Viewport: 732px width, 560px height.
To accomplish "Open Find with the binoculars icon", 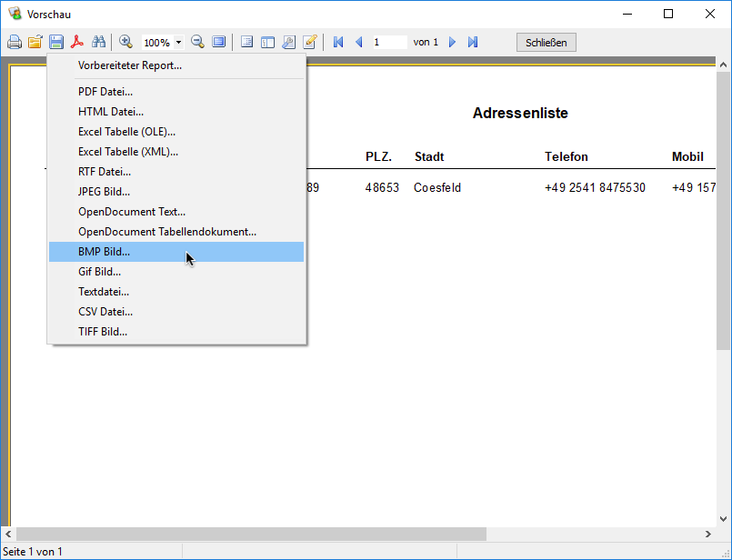I will click(99, 42).
